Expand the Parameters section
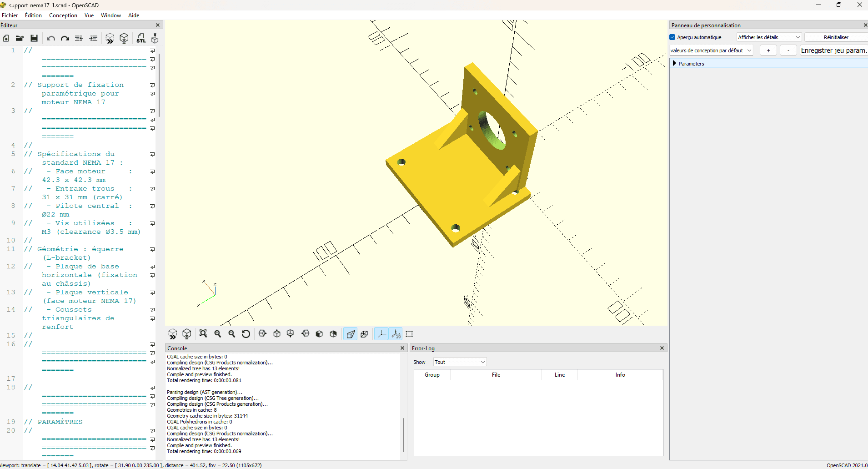The image size is (868, 469). tap(674, 63)
